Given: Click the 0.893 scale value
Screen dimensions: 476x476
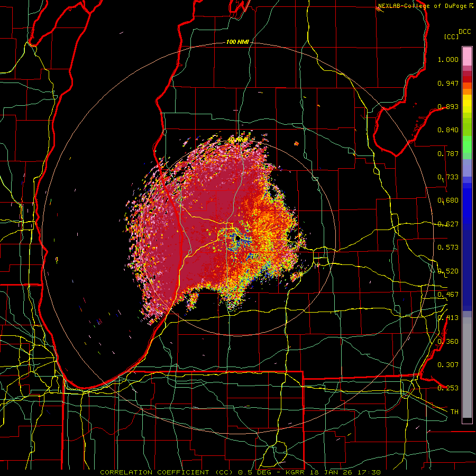Looking at the screenshot, I should [448, 106].
